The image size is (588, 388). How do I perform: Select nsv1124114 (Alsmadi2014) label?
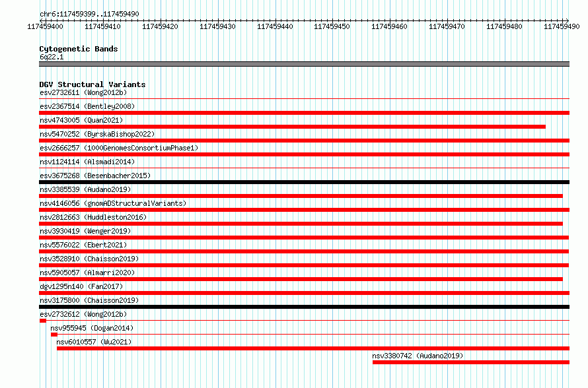[87, 162]
